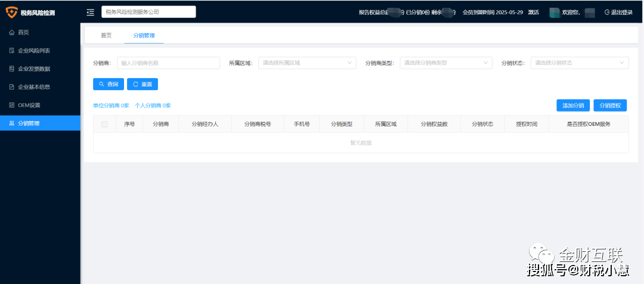Toggle the select-all checkbox in table header

pyautogui.click(x=105, y=124)
